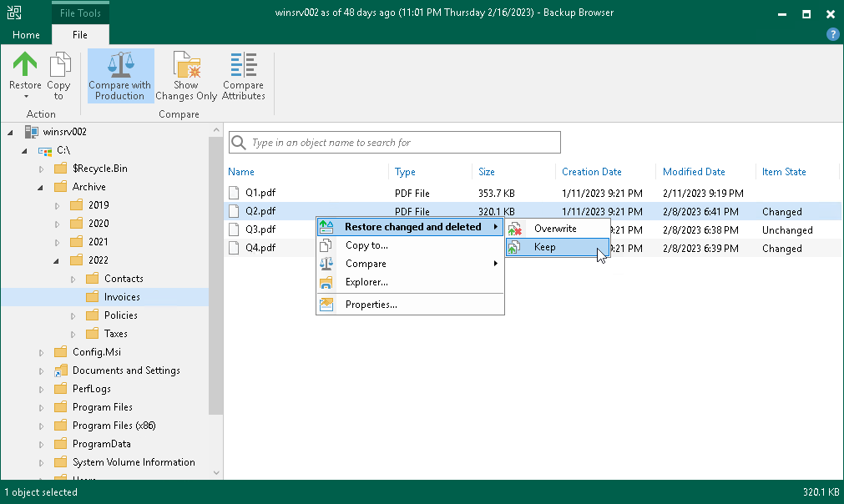Click the C:\ drive icon in sidebar
844x504 pixels.
[x=47, y=151]
